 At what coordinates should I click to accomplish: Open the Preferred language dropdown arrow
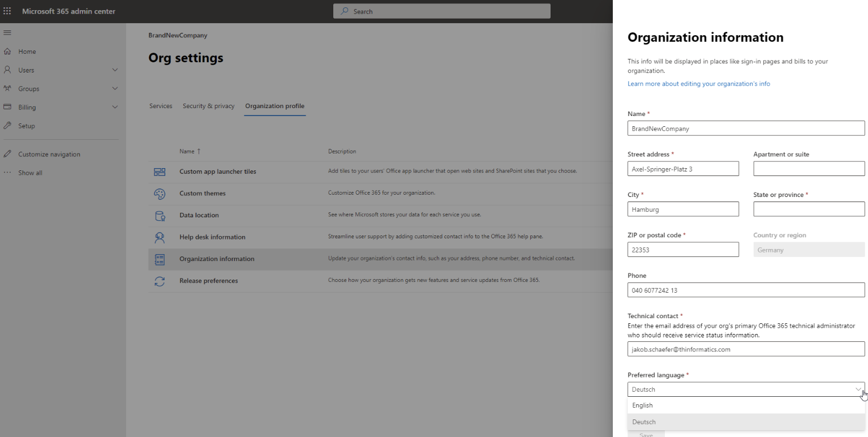[x=858, y=389]
